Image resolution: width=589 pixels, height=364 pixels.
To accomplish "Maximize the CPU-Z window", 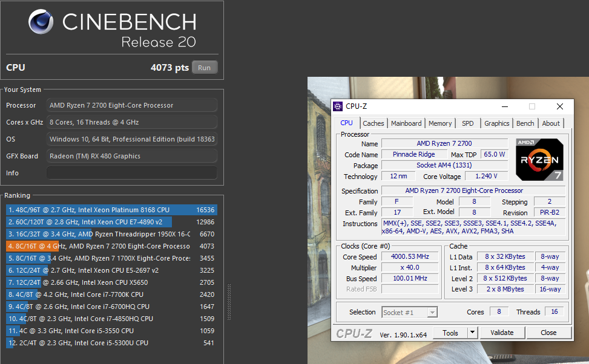I will coord(532,106).
